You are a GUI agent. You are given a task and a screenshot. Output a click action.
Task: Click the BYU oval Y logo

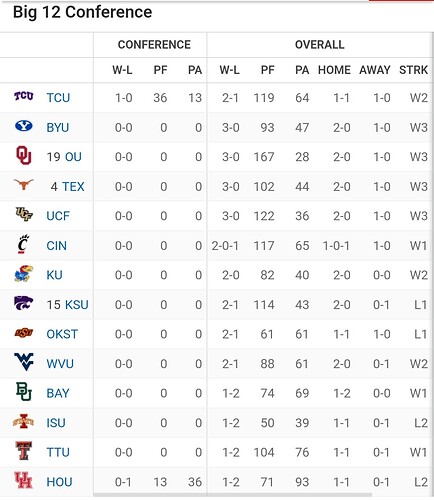tap(24, 126)
